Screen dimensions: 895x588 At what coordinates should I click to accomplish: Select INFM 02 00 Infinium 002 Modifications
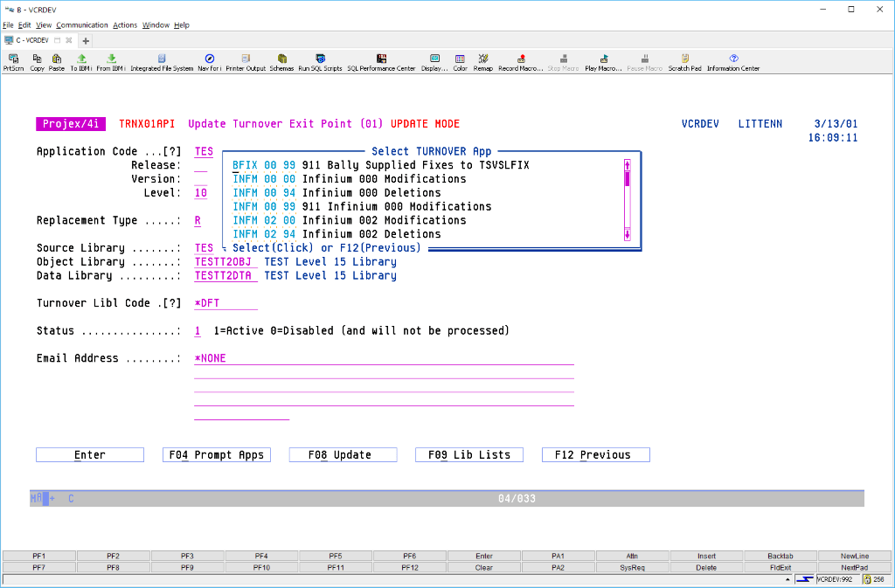tap(349, 219)
